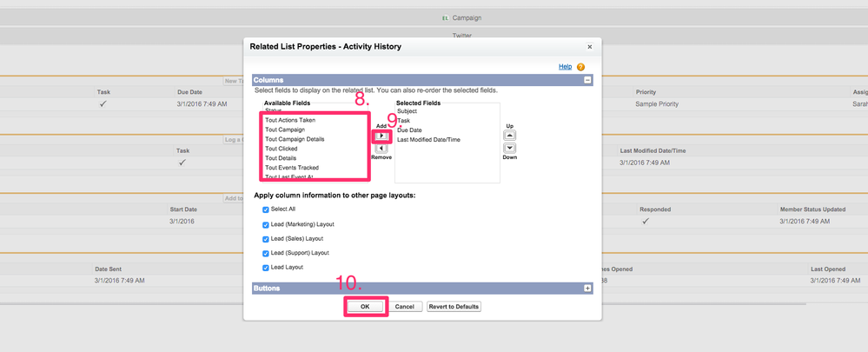This screenshot has width=868, height=352.
Task: Select Tout Campaign in Available Fields
Action: (285, 130)
